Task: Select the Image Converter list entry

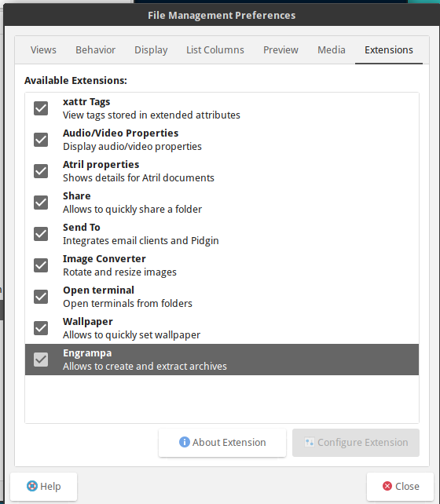Action: [222, 265]
